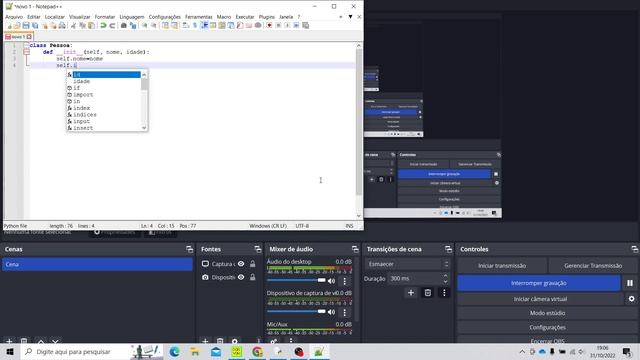Save file using Notepad++ toolbar disk icon

pos(26,25)
